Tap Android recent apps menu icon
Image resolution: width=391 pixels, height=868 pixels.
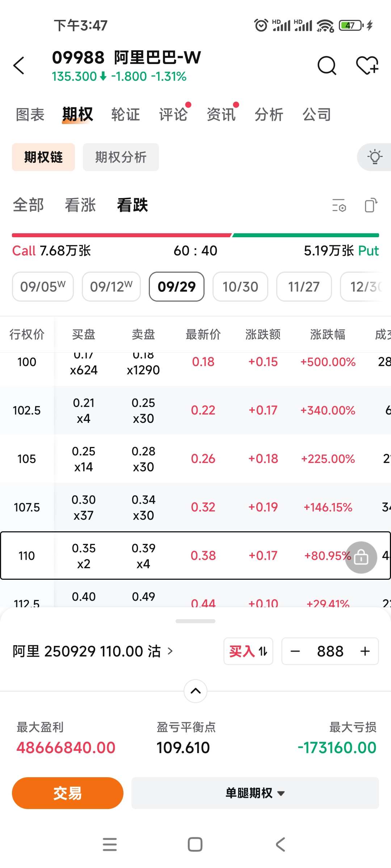(x=110, y=844)
